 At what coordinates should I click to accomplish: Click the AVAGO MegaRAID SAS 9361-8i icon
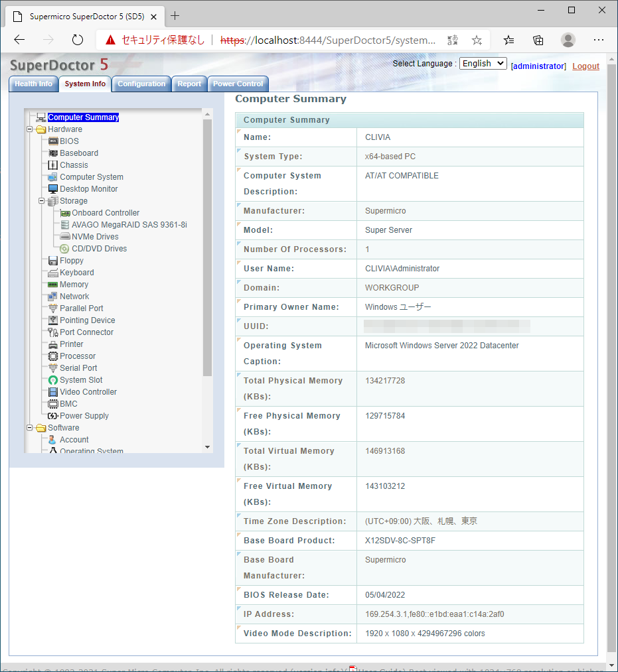(x=65, y=225)
